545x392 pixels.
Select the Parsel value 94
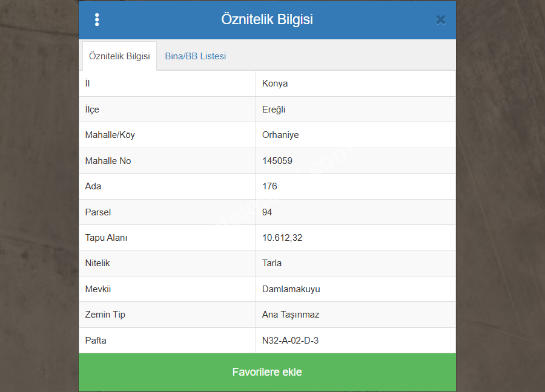[x=267, y=212]
